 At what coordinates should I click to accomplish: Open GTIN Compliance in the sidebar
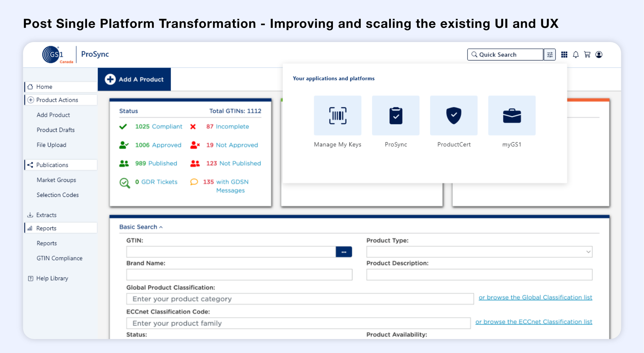tap(60, 258)
